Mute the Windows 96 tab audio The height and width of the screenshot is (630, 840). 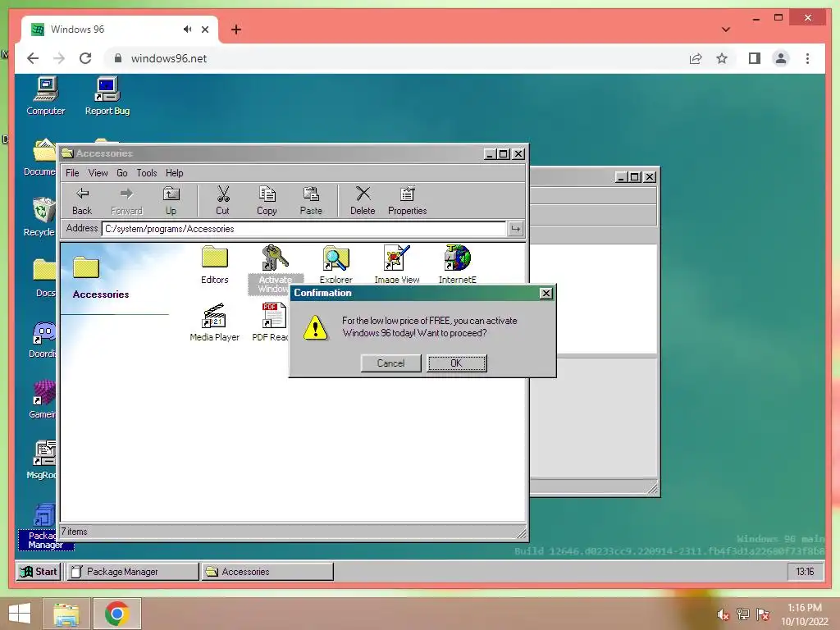(x=187, y=30)
